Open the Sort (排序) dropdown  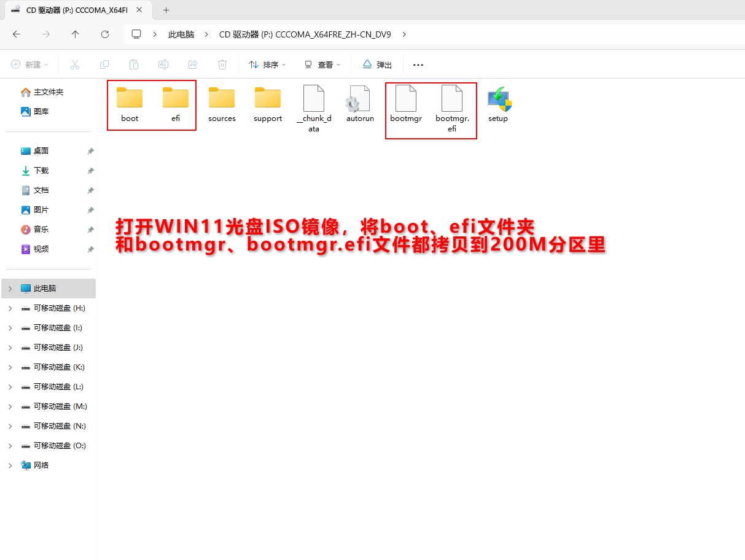click(267, 64)
